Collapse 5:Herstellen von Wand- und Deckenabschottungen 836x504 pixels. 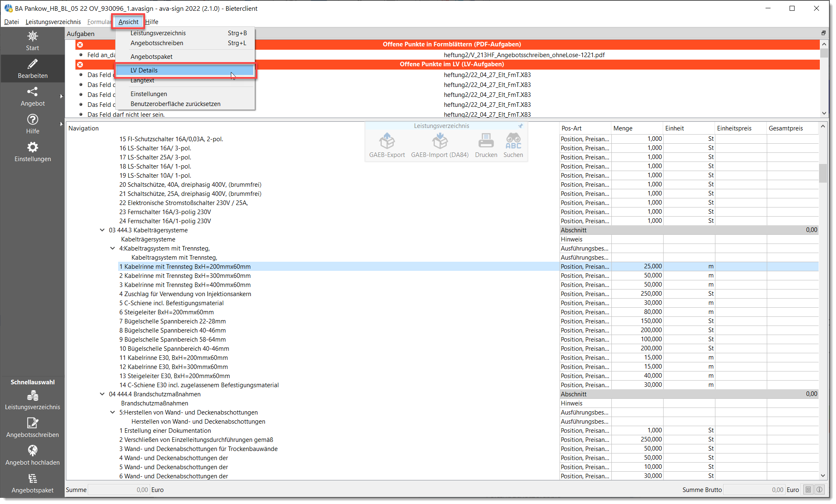coord(112,412)
